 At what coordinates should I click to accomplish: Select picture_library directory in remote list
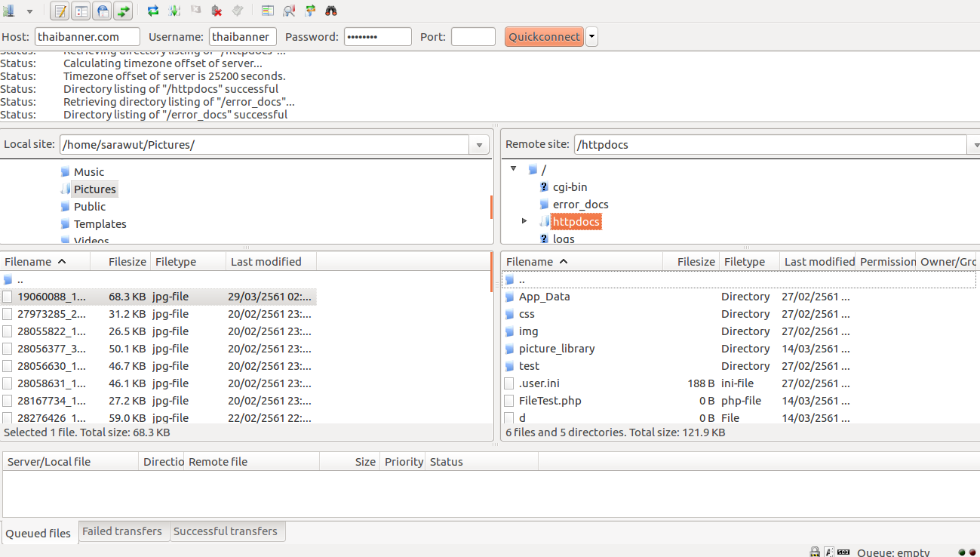click(x=557, y=349)
